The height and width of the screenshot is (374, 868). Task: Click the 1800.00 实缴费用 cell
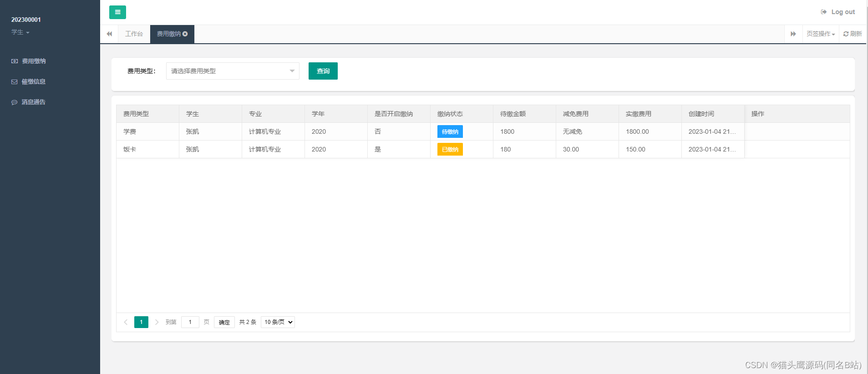pyautogui.click(x=650, y=131)
